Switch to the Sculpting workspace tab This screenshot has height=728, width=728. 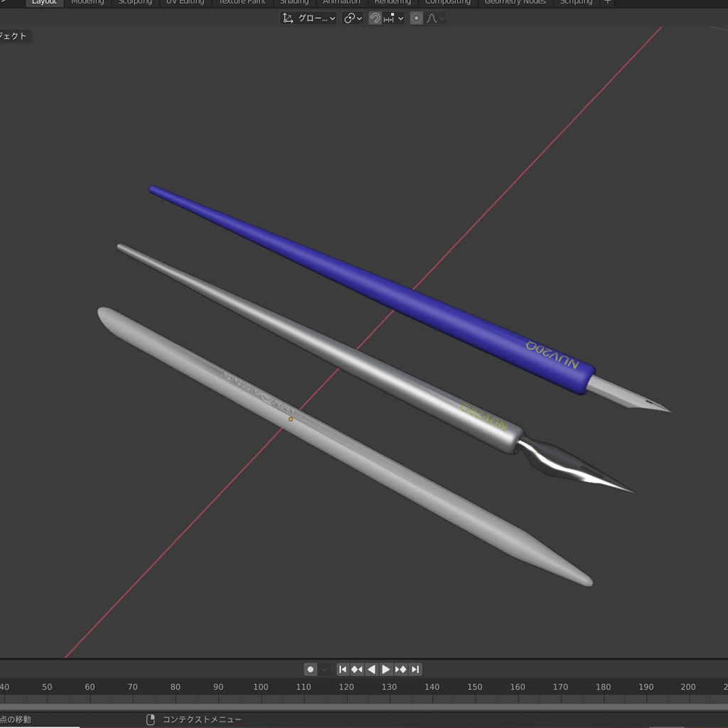(x=134, y=2)
